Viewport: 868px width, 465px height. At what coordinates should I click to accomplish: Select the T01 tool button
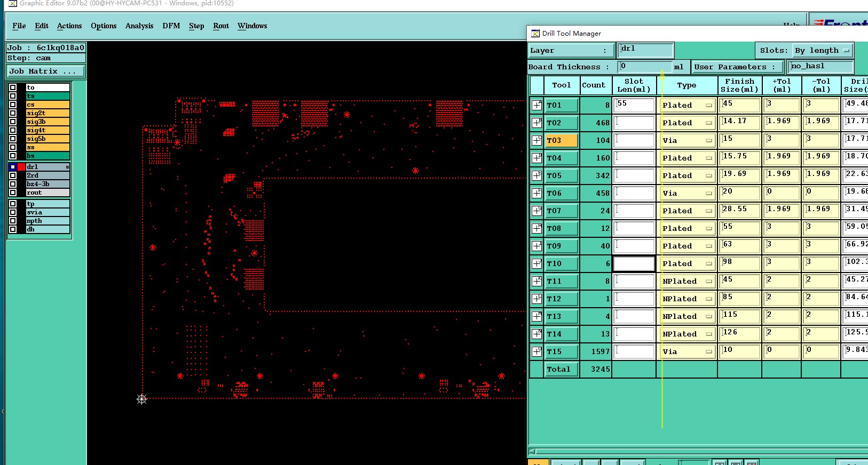click(x=562, y=105)
